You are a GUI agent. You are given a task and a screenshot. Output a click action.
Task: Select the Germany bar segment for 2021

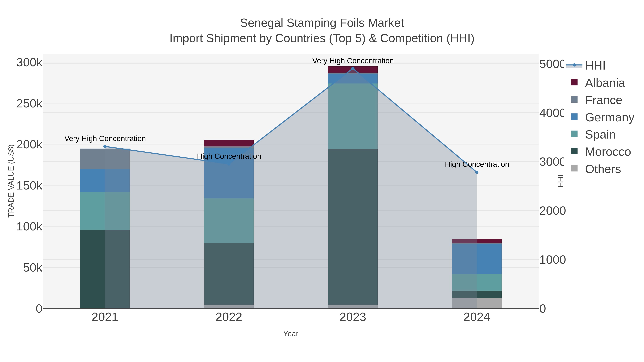point(105,180)
